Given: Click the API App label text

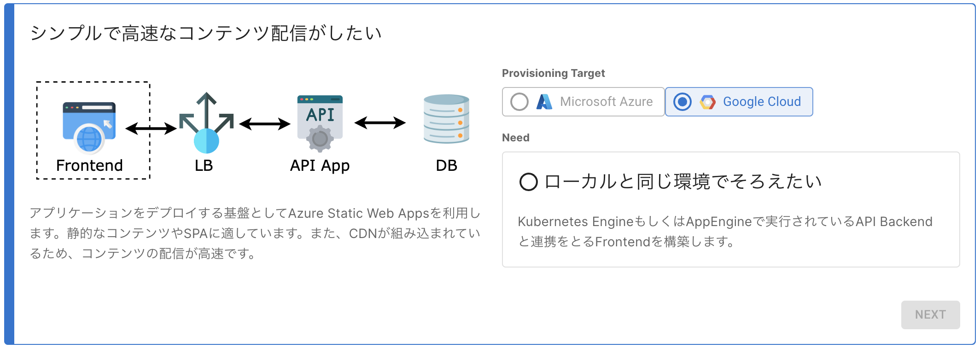Looking at the screenshot, I should (320, 165).
